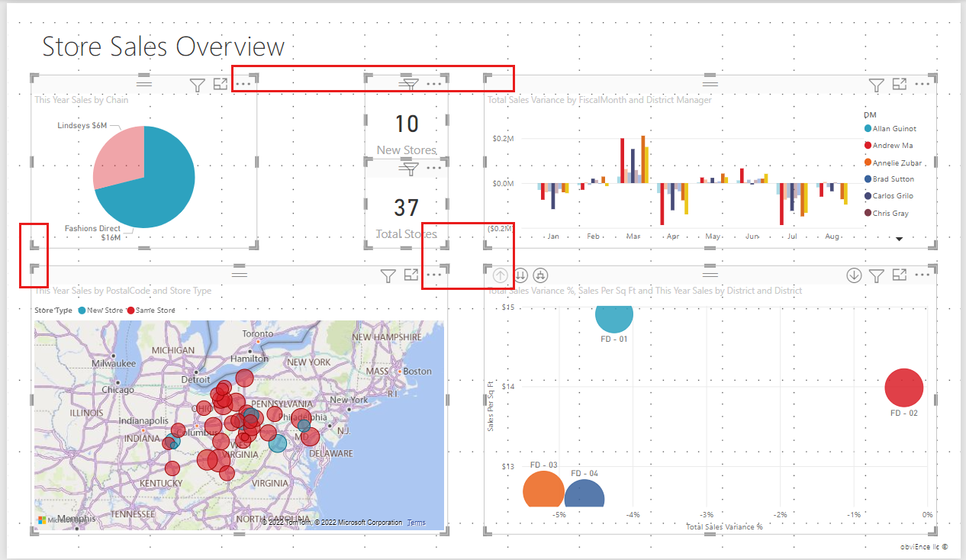Open more options on the bar chart visual
The image size is (966, 560).
(922, 84)
